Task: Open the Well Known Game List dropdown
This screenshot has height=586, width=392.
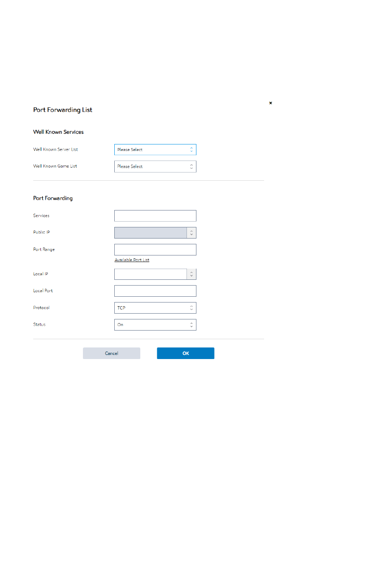Action: (x=155, y=166)
